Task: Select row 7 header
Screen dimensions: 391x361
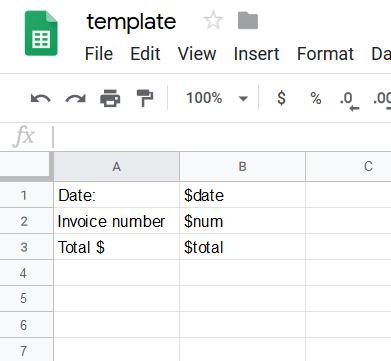Action: pos(26,350)
